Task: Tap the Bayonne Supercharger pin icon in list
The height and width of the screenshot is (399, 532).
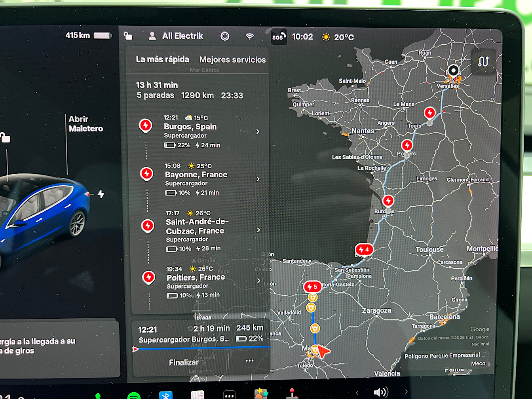Action: point(147,174)
